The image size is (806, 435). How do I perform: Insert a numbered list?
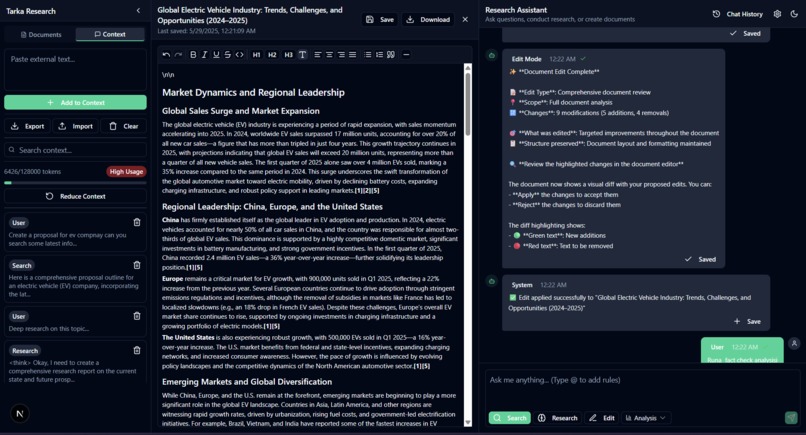[x=379, y=55]
